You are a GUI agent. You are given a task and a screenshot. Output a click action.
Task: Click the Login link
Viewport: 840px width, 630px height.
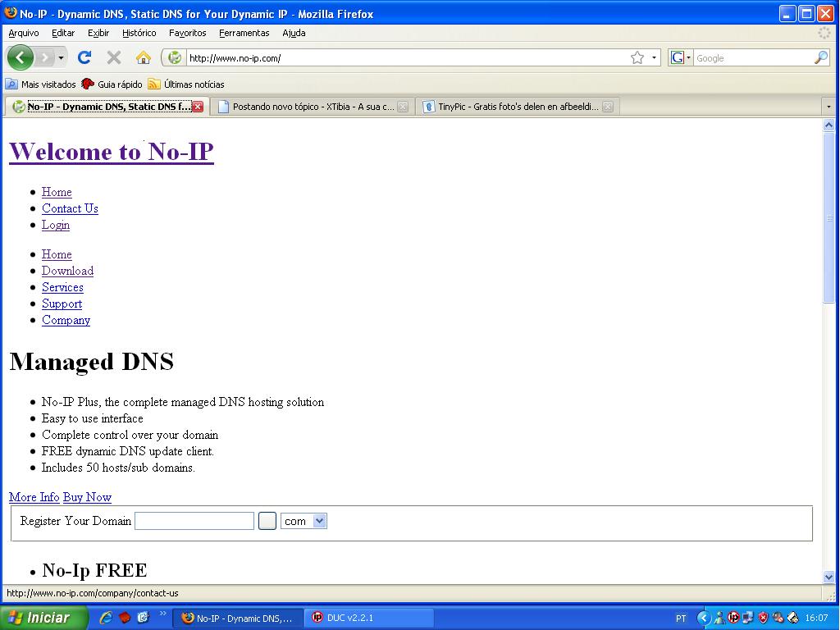click(x=56, y=225)
